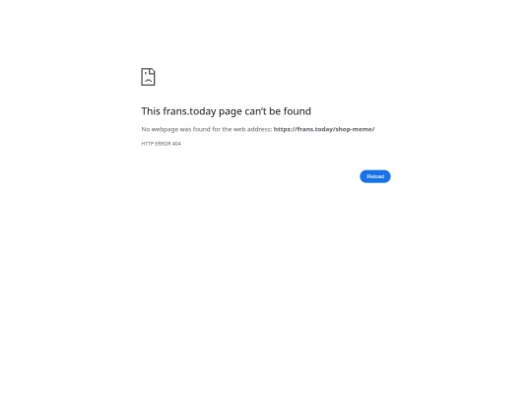Click the word 'ERROR' in the status line
The width and height of the screenshot is (532, 399).
(163, 144)
